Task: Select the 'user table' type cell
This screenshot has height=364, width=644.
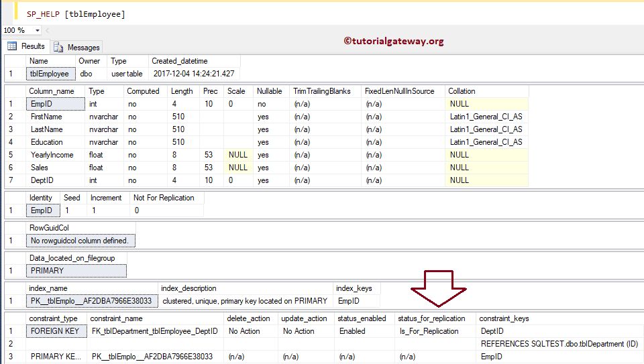Action: tap(127, 74)
